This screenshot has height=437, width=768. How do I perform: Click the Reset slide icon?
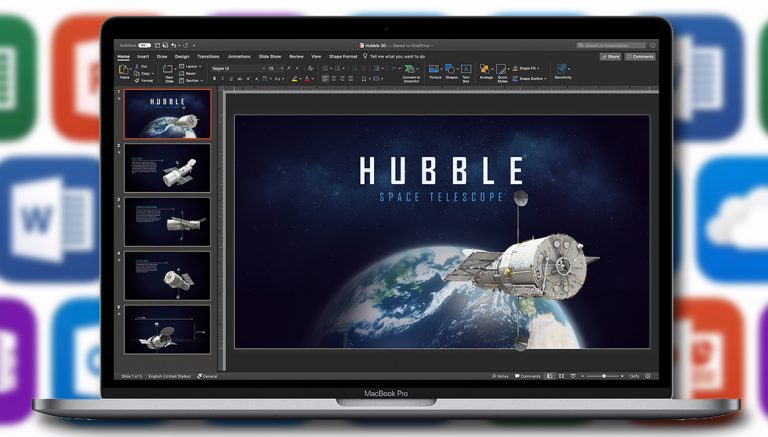[x=182, y=73]
